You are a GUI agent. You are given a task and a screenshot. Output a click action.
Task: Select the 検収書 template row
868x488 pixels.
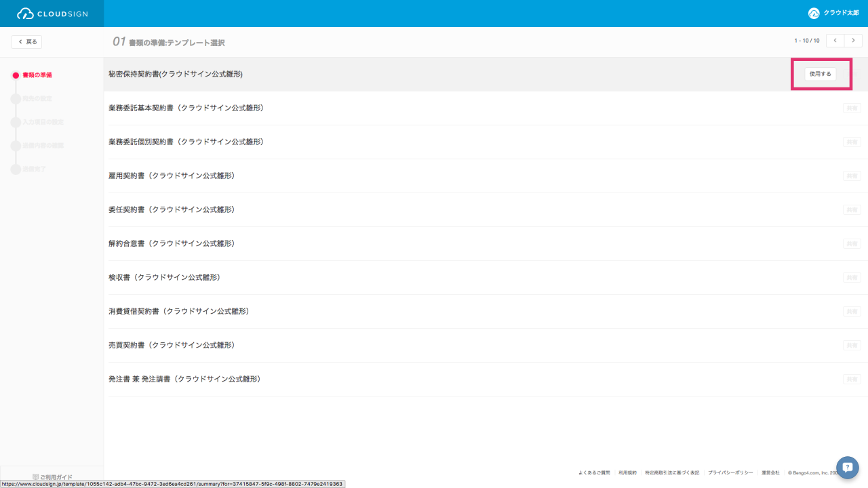click(x=486, y=277)
